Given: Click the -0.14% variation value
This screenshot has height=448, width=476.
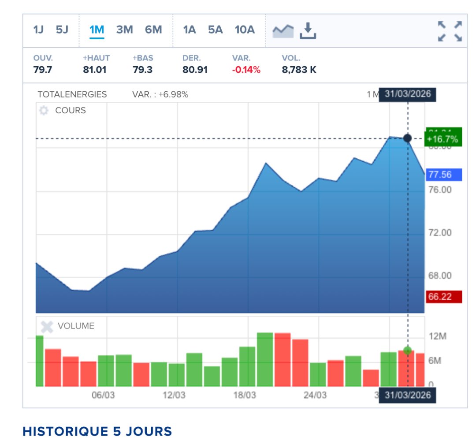Looking at the screenshot, I should pos(246,70).
